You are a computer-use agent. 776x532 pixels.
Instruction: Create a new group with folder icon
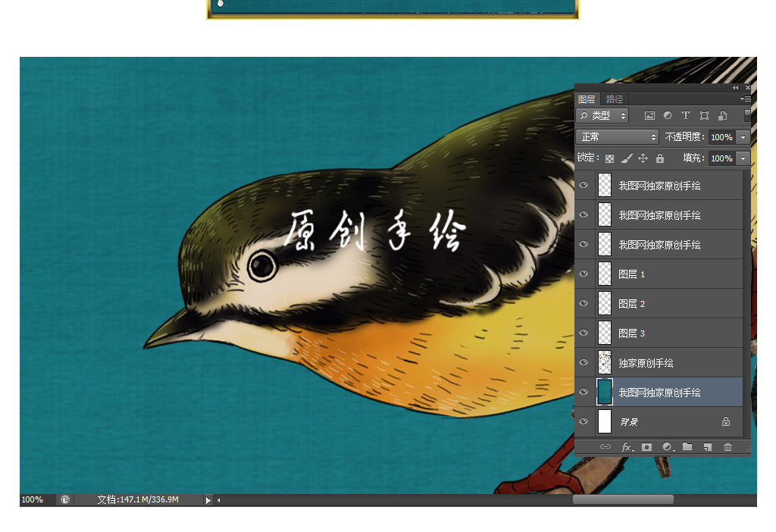click(x=687, y=447)
